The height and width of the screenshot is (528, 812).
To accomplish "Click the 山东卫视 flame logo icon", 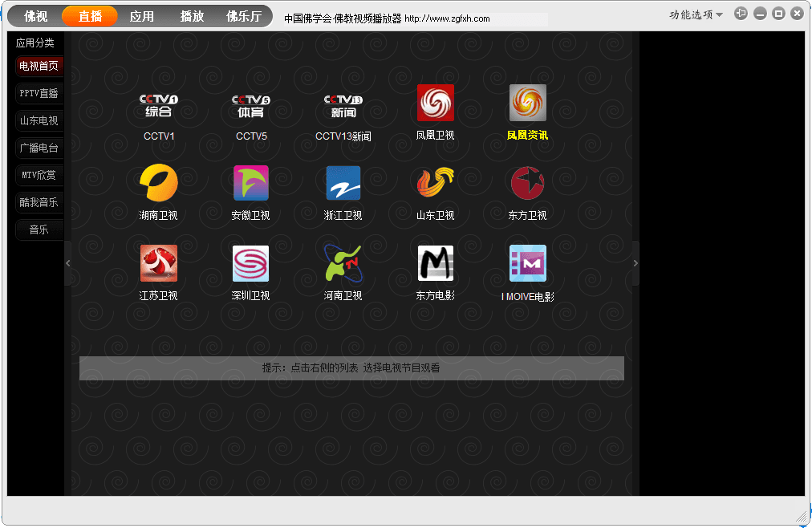I will 436,182.
